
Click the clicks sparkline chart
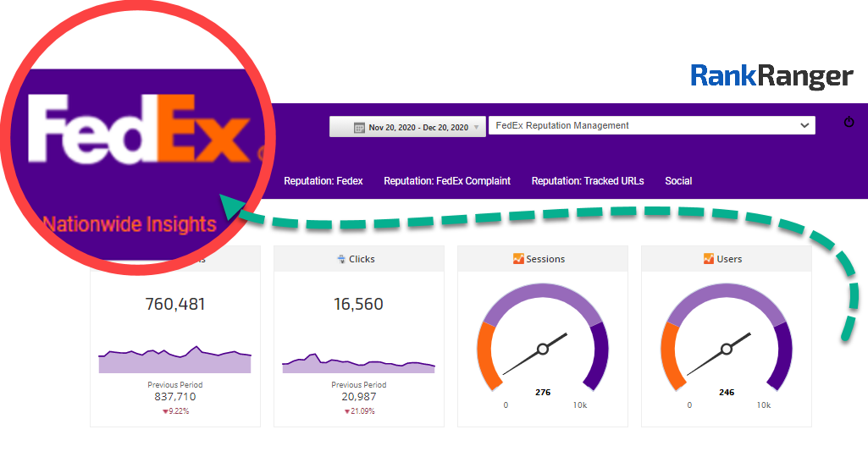[x=359, y=363]
